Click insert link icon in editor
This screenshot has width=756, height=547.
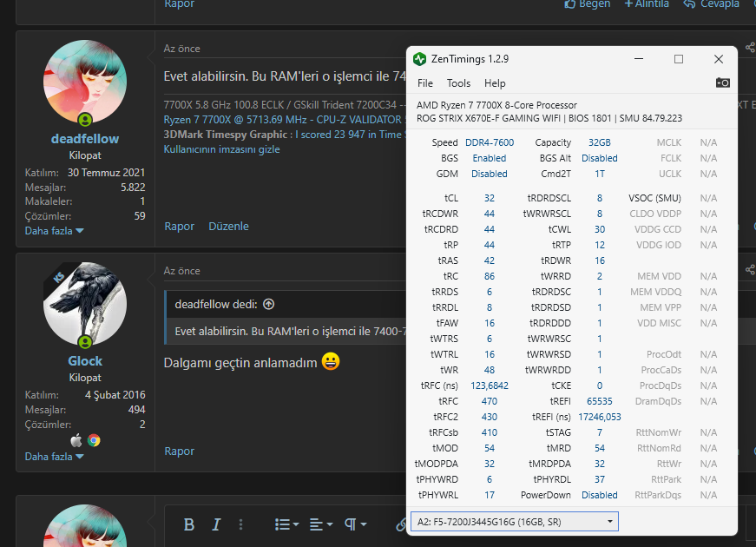(401, 524)
